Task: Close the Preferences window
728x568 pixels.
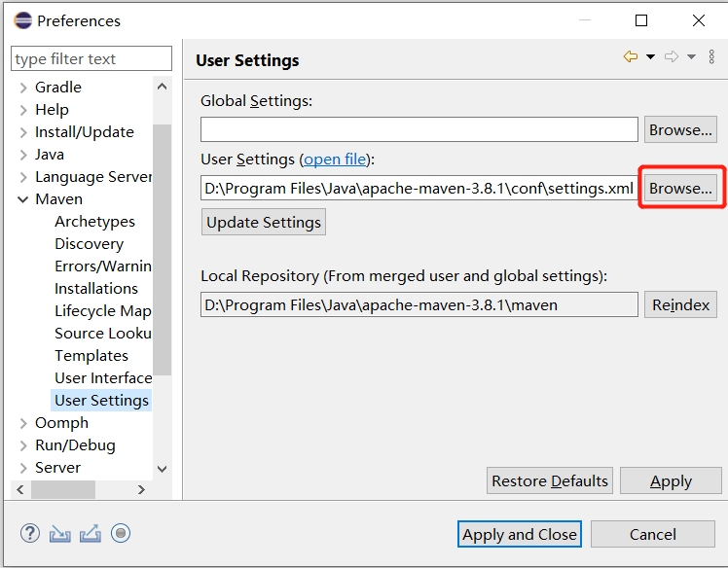Action: pyautogui.click(x=698, y=20)
